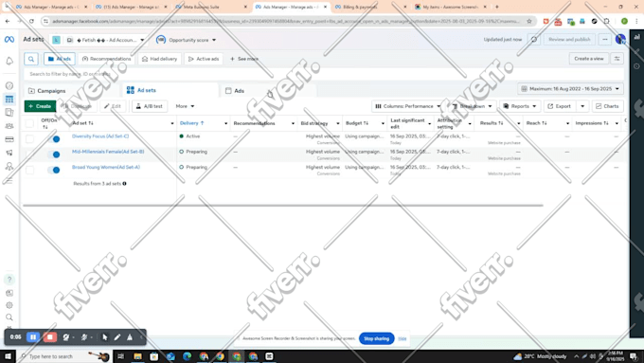Open megaphone advertising settings icon in sidebar

coord(9,153)
